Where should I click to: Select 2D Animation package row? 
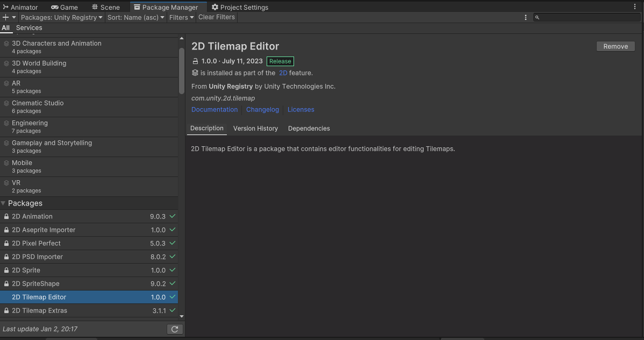coord(89,216)
